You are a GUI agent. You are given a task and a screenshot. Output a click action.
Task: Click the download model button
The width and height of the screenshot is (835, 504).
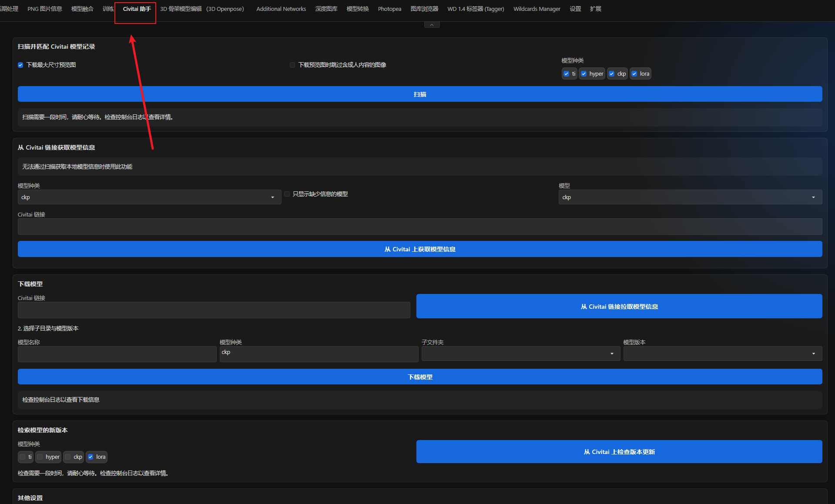[420, 377]
